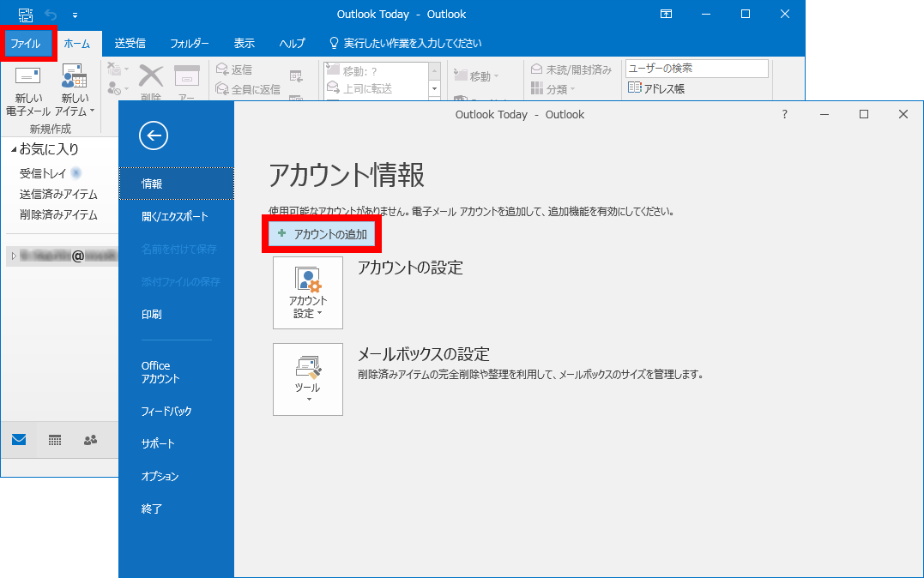Expand the email account folder tree
Image resolution: width=924 pixels, height=578 pixels.
coord(14,256)
